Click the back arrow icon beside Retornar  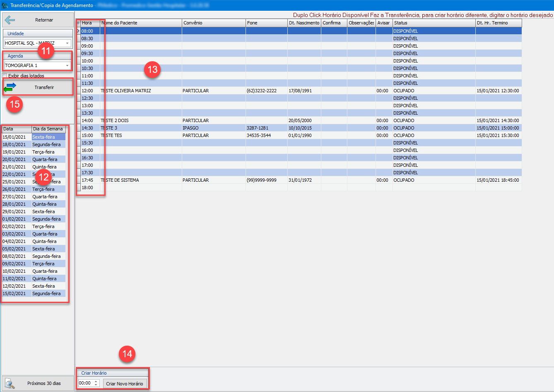(x=10, y=20)
